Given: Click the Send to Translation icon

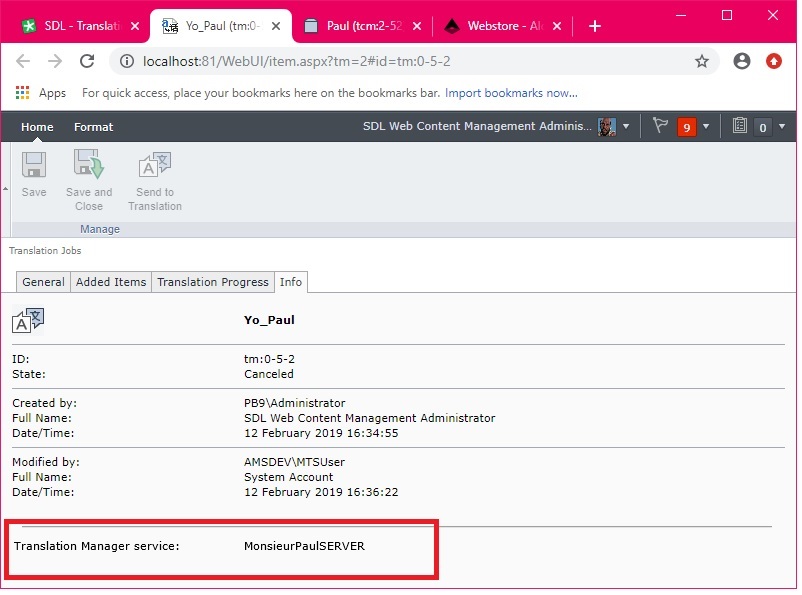Looking at the screenshot, I should tap(155, 165).
